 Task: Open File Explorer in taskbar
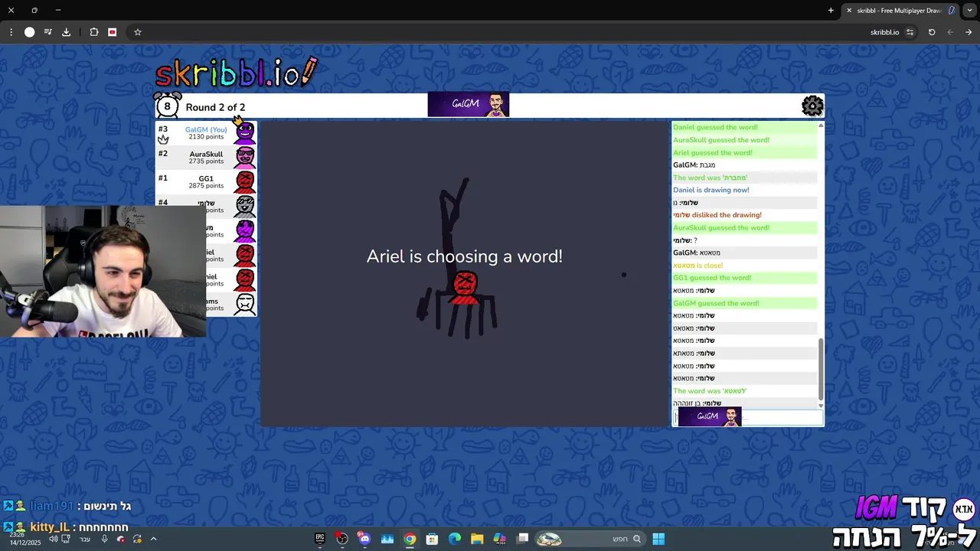477,539
